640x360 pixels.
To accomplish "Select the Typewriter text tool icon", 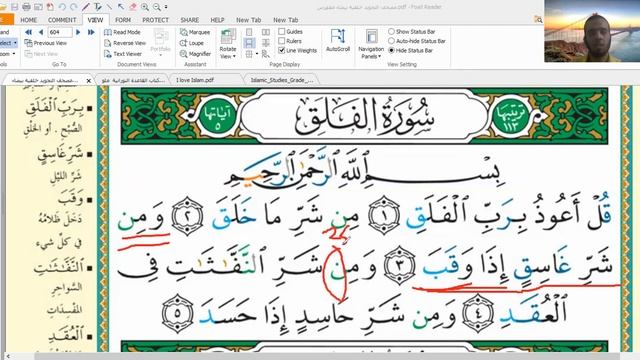I will coord(98,7).
